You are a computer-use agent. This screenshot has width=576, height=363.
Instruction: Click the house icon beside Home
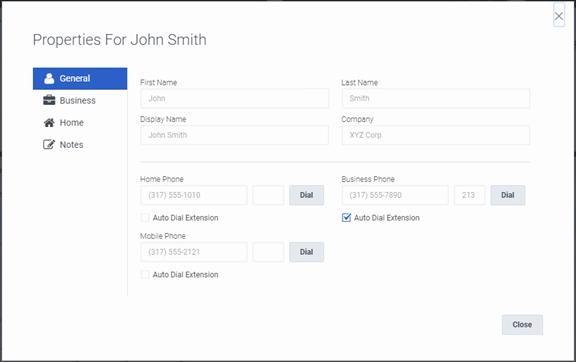(x=49, y=122)
